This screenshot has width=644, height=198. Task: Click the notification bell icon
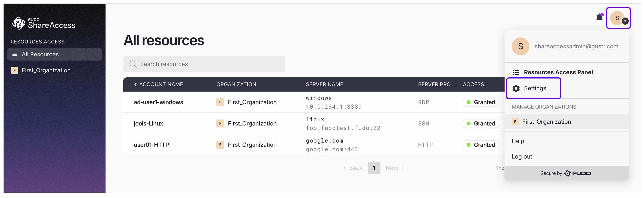point(599,18)
